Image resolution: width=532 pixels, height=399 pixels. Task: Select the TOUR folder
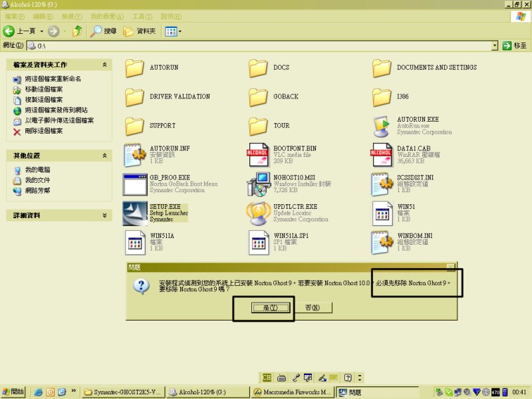coord(258,126)
